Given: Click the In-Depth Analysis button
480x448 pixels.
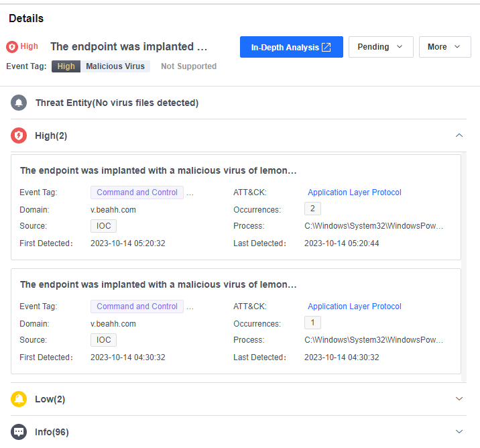Looking at the screenshot, I should tap(285, 47).
